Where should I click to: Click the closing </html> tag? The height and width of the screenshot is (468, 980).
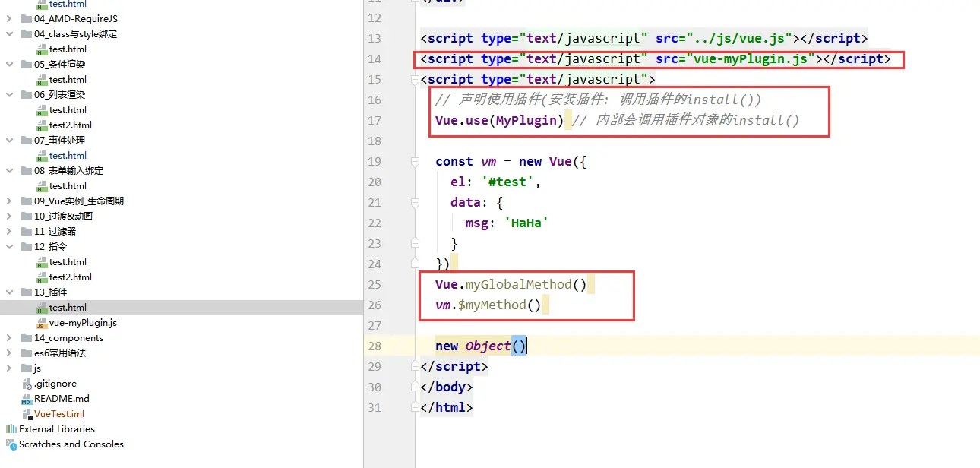click(447, 407)
